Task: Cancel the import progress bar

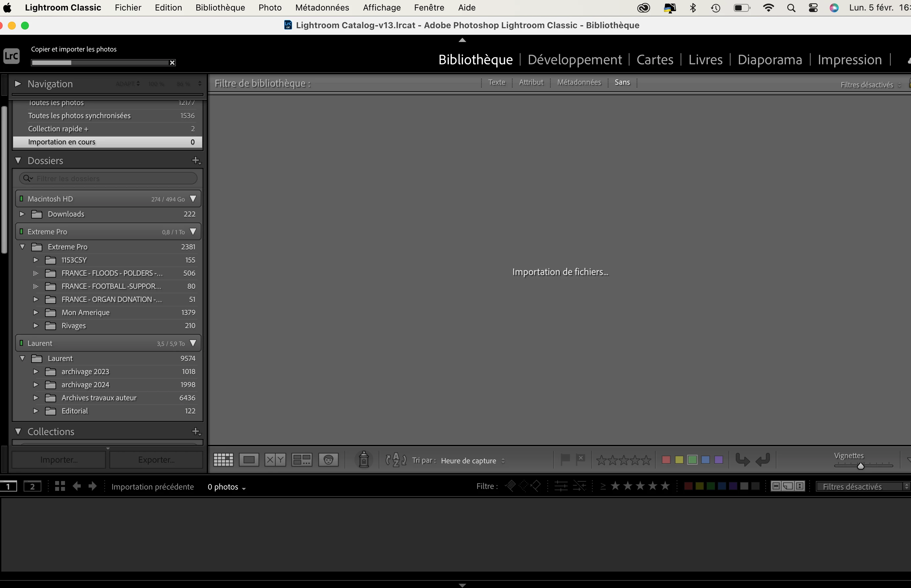Action: pyautogui.click(x=172, y=63)
